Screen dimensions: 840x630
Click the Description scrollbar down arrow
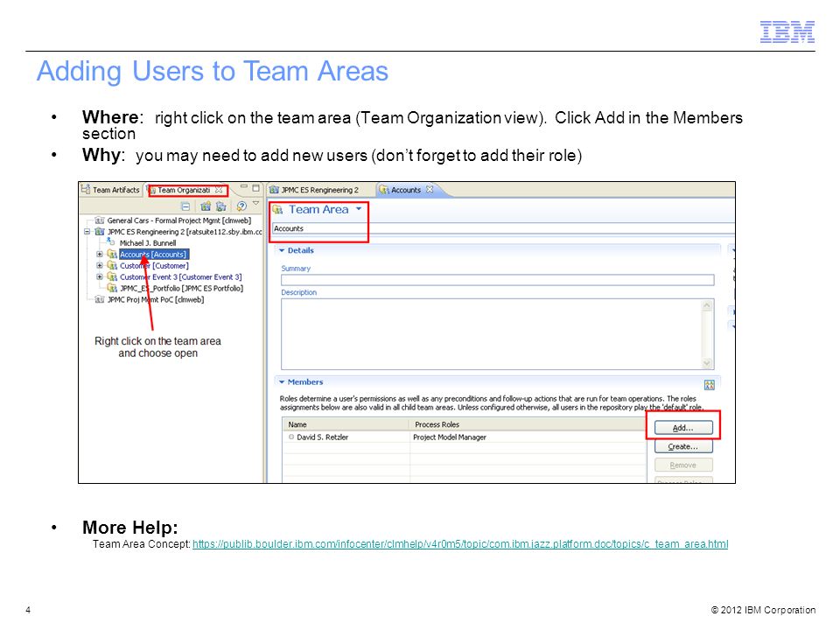coord(707,363)
